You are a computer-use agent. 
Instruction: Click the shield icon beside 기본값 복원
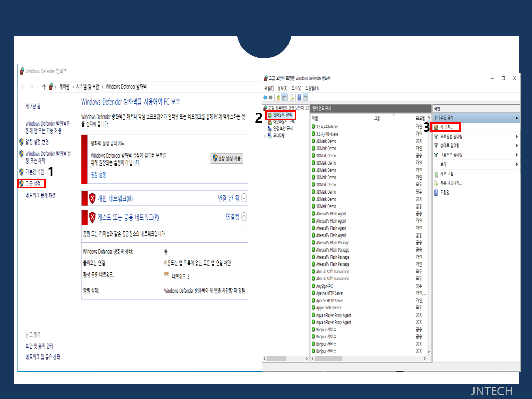click(21, 172)
